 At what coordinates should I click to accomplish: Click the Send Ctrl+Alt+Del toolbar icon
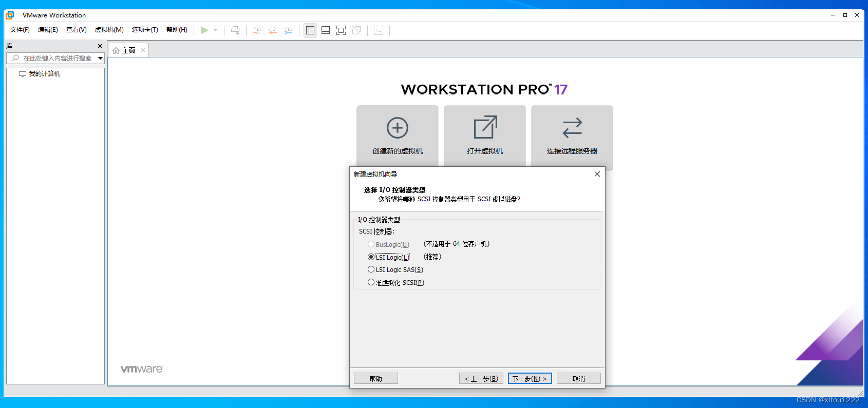point(235,30)
